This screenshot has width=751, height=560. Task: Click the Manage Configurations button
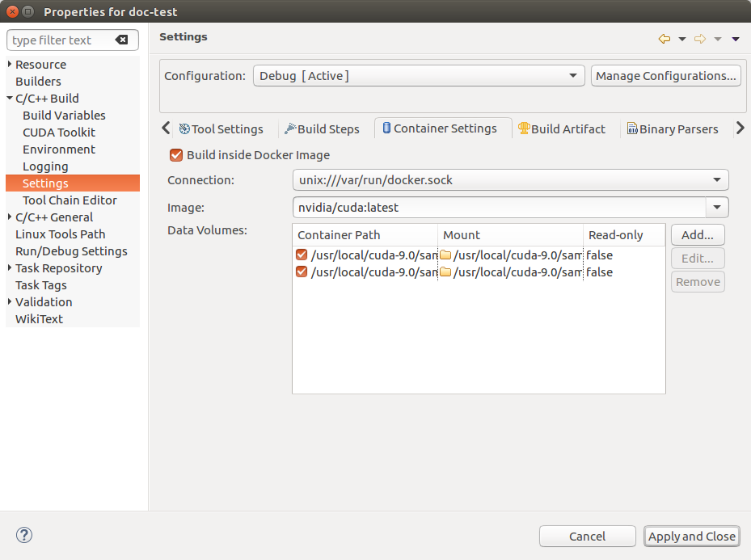click(666, 76)
